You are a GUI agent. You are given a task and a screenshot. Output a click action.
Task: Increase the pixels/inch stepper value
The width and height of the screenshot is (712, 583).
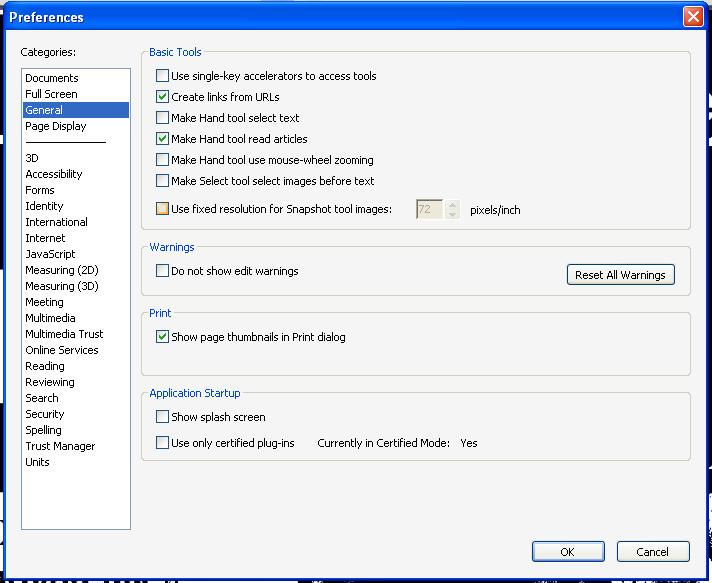[x=453, y=205]
